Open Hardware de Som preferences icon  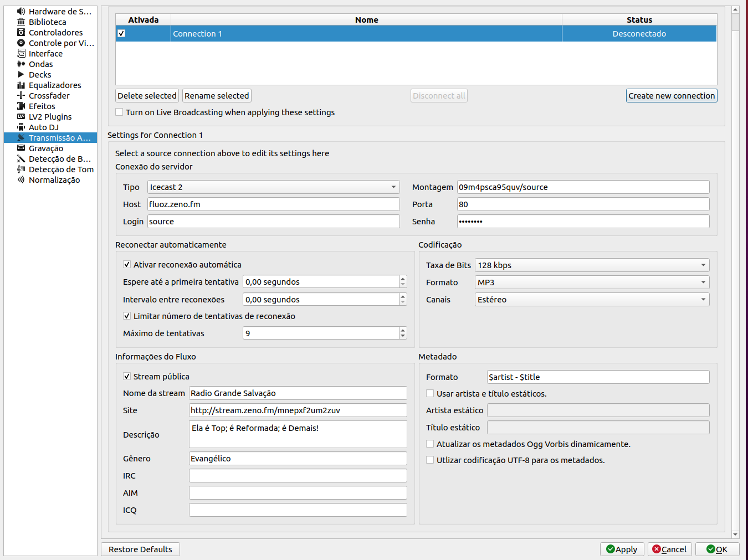[x=21, y=11]
